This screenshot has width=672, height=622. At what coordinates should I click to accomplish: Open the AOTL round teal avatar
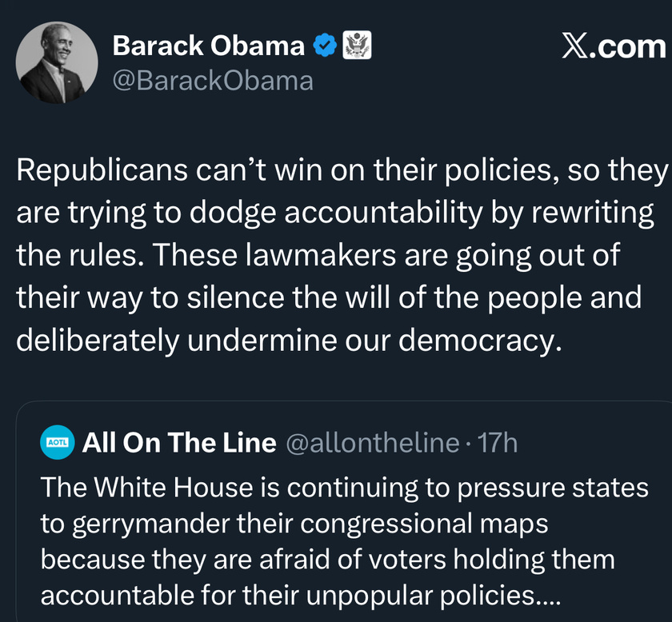coord(57,442)
